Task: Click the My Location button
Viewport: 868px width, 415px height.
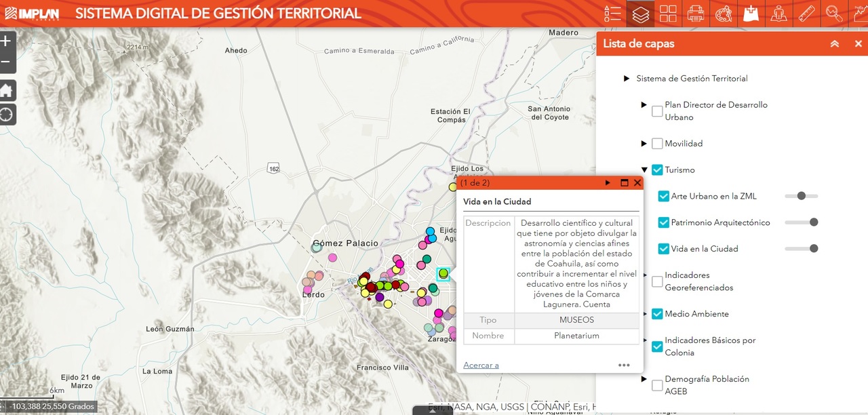Action: click(6, 114)
